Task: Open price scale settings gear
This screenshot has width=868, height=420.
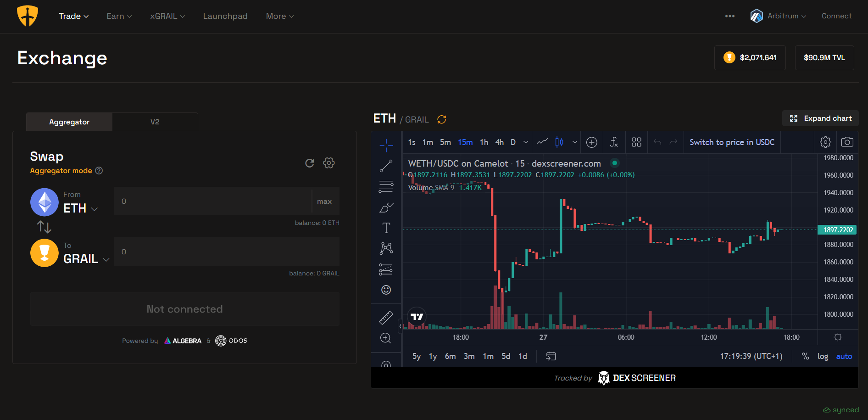Action: (838, 337)
